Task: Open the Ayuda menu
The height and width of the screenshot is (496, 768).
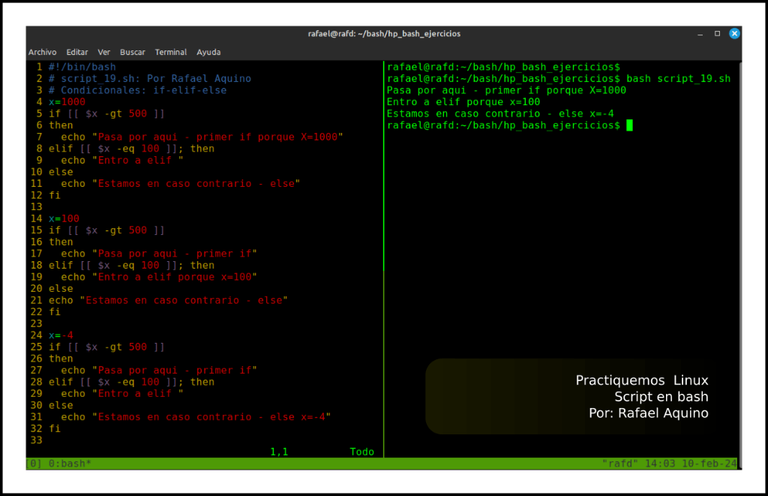Action: (x=209, y=52)
